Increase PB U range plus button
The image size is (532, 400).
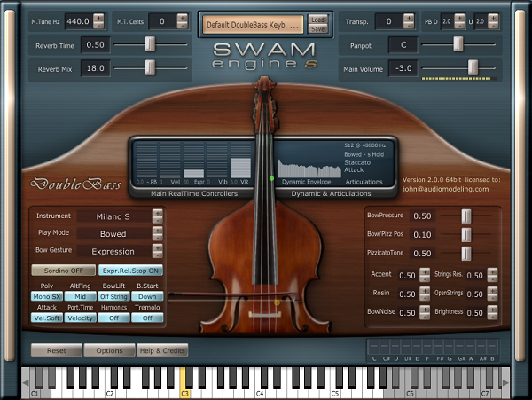click(493, 18)
